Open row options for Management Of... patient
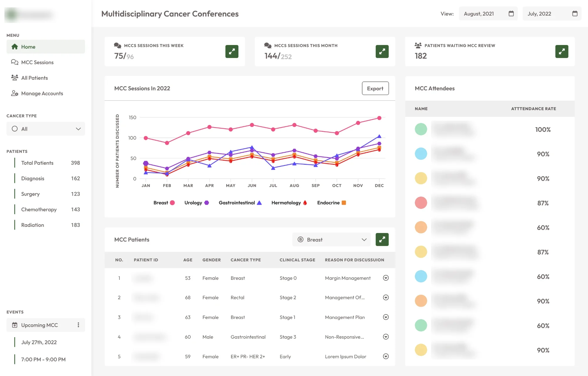588x376 pixels. pyautogui.click(x=386, y=297)
